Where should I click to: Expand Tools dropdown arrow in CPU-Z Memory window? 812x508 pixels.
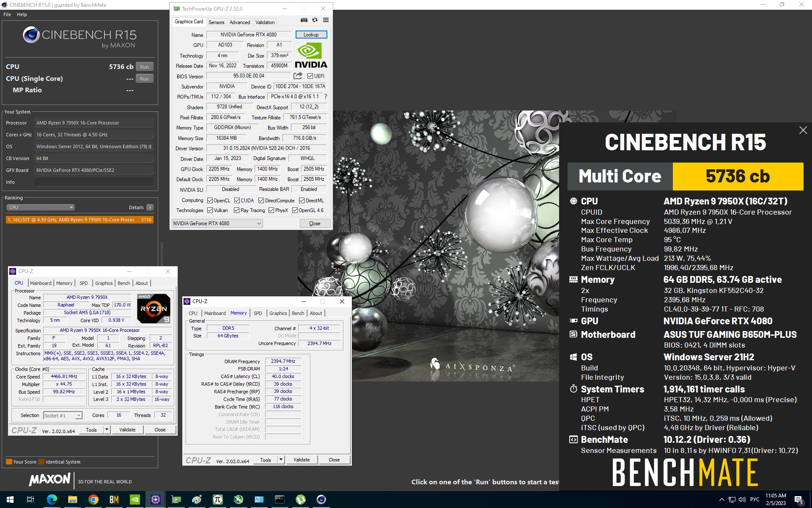(x=281, y=460)
